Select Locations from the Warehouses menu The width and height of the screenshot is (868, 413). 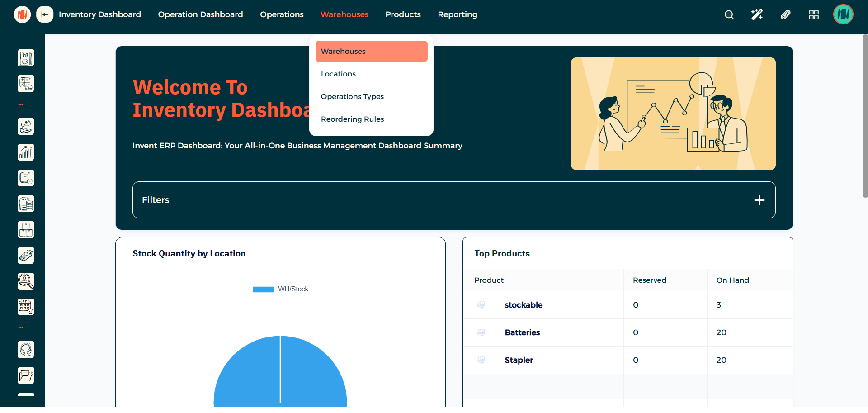338,74
